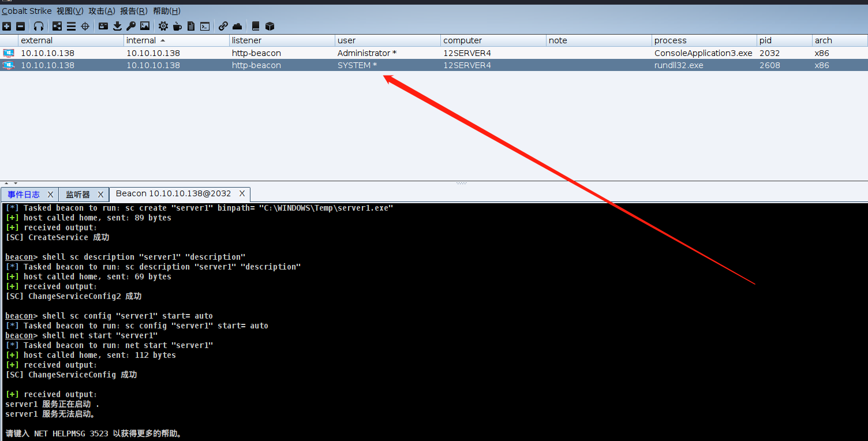Viewport: 868px width, 441px height.
Task: Open the 报告(R) menu
Action: [x=134, y=11]
